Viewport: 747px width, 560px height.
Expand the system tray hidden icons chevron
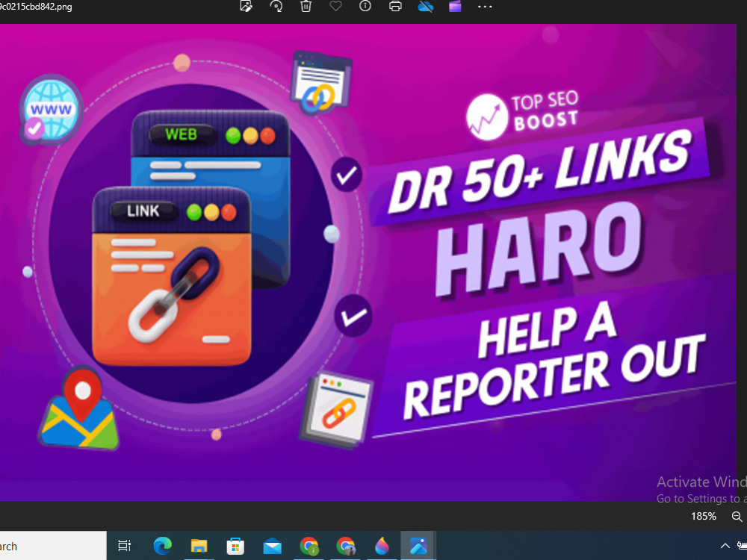725,546
